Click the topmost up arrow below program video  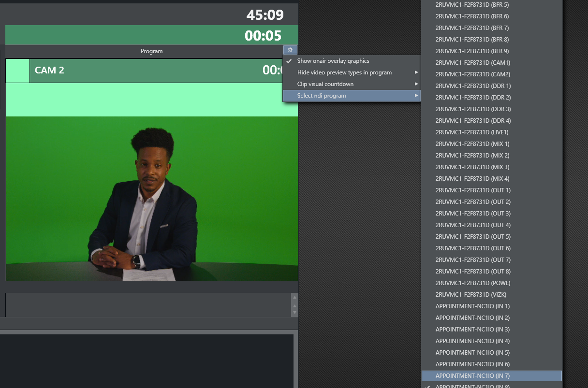294,298
